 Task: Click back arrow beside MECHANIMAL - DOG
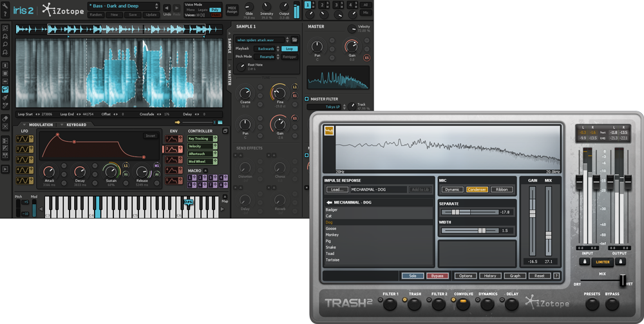pyautogui.click(x=328, y=202)
